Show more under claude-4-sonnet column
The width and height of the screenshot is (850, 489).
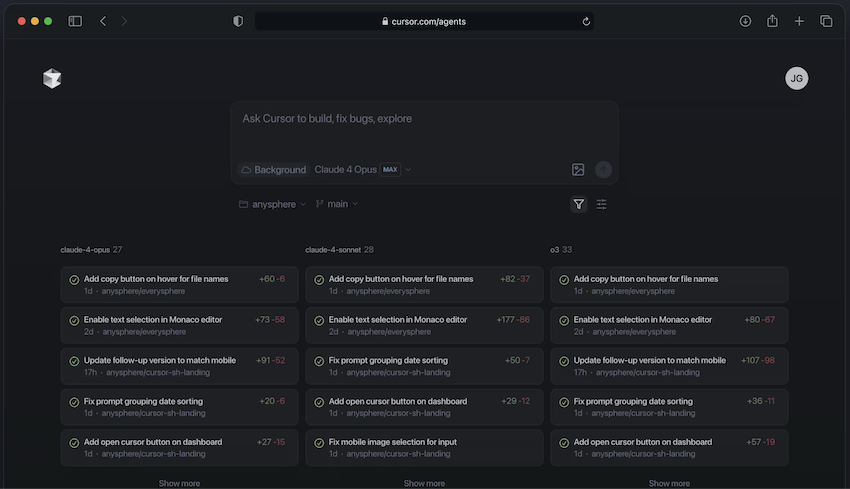pyautogui.click(x=424, y=483)
